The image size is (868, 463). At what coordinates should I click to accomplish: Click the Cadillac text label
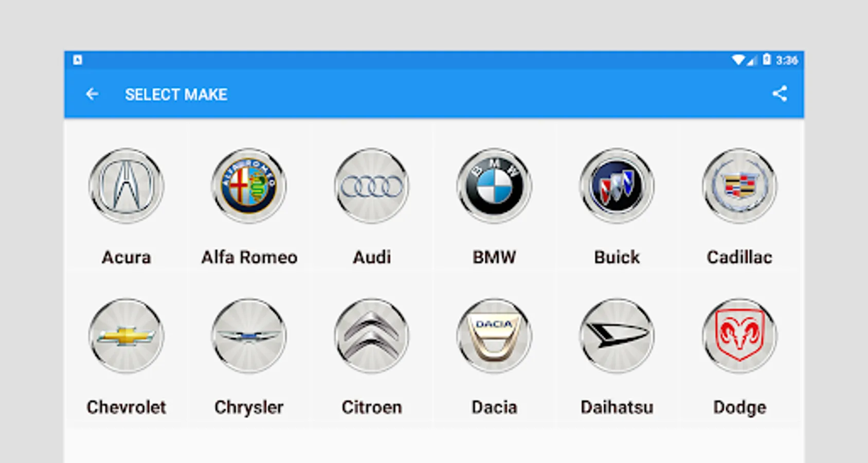(739, 257)
